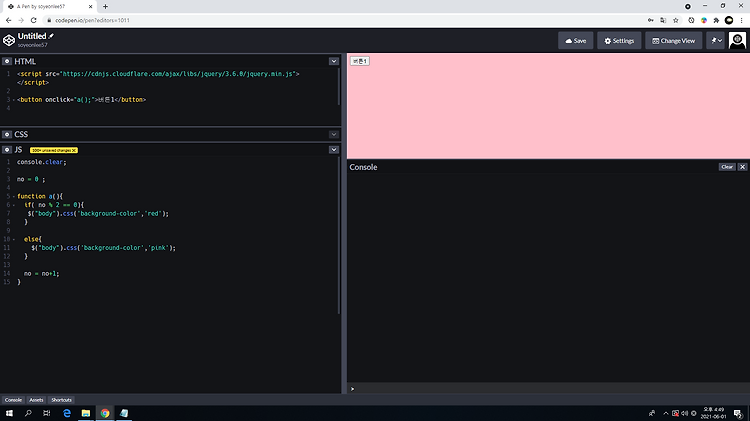Open the pin options dropdown
Image resolution: width=750 pixels, height=421 pixels.
coord(716,41)
